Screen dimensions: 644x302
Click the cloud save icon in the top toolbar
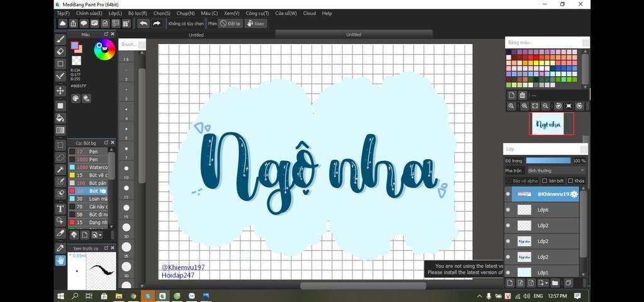point(62,23)
